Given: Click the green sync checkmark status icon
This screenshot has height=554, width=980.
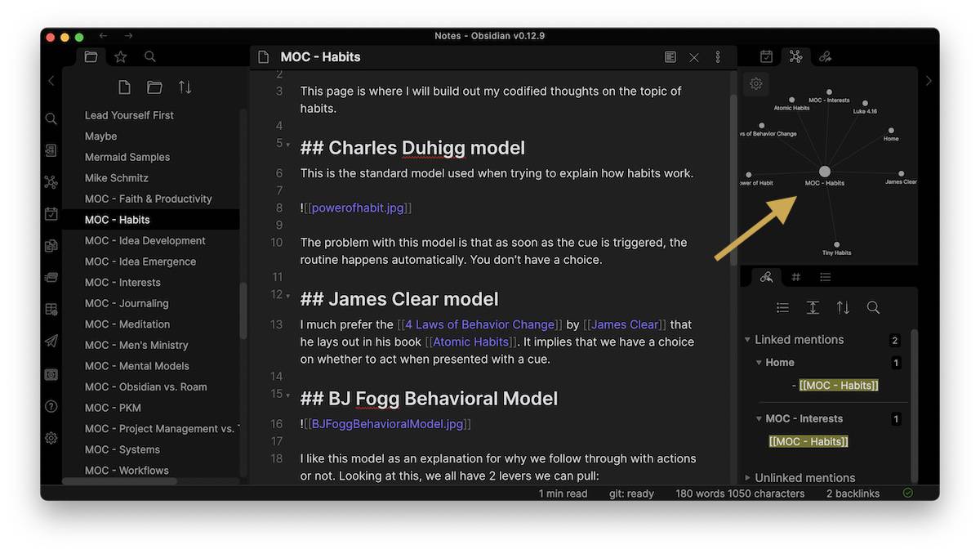Looking at the screenshot, I should click(908, 494).
